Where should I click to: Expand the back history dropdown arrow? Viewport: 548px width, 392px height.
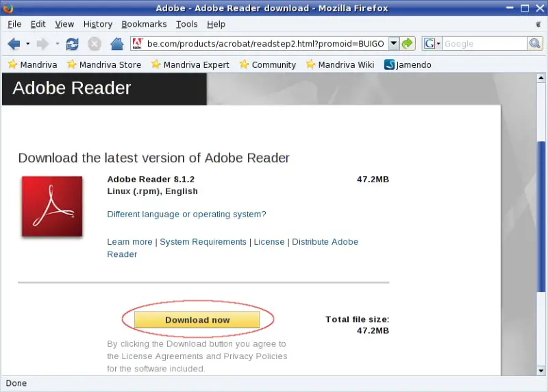(28, 44)
